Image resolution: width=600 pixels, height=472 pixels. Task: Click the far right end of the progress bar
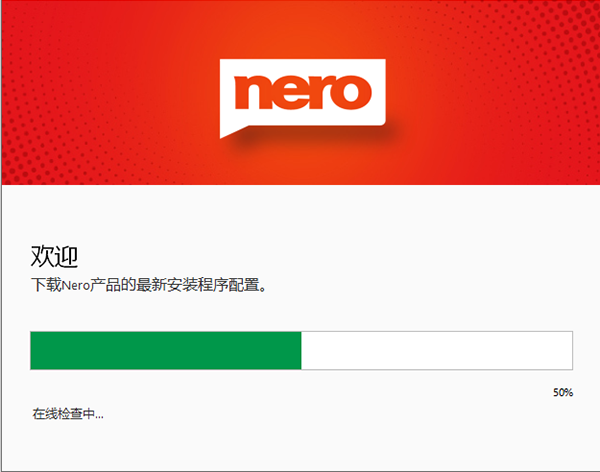click(x=570, y=350)
